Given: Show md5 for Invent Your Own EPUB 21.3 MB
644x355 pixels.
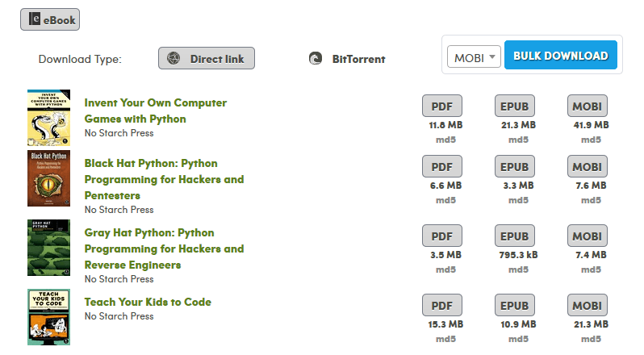Looking at the screenshot, I should coord(518,140).
